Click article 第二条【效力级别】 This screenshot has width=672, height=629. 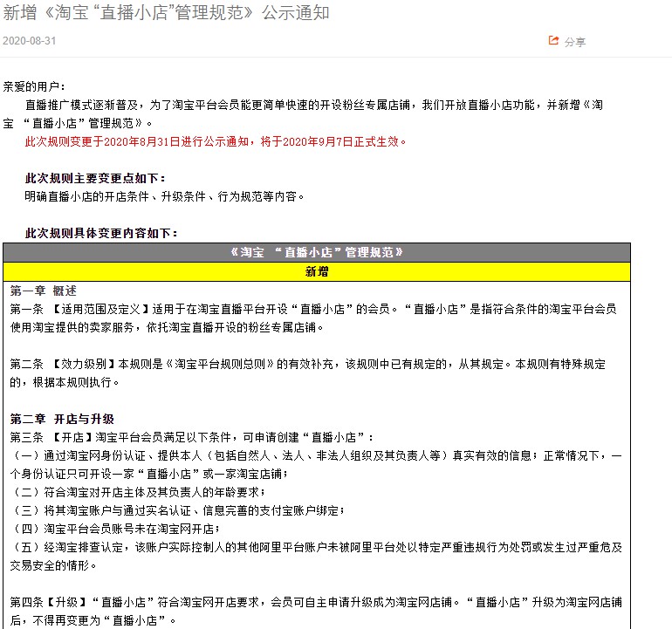pyautogui.click(x=308, y=373)
